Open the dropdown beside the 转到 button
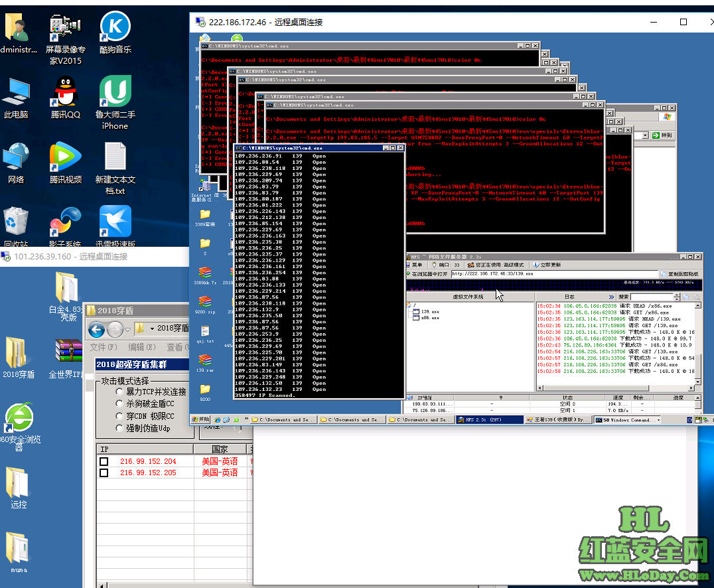 click(644, 135)
